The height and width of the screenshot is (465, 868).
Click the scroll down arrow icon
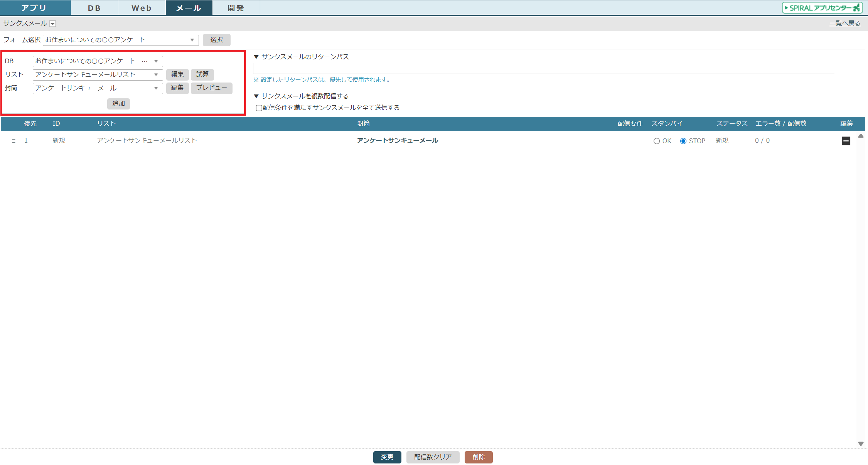pyautogui.click(x=860, y=443)
